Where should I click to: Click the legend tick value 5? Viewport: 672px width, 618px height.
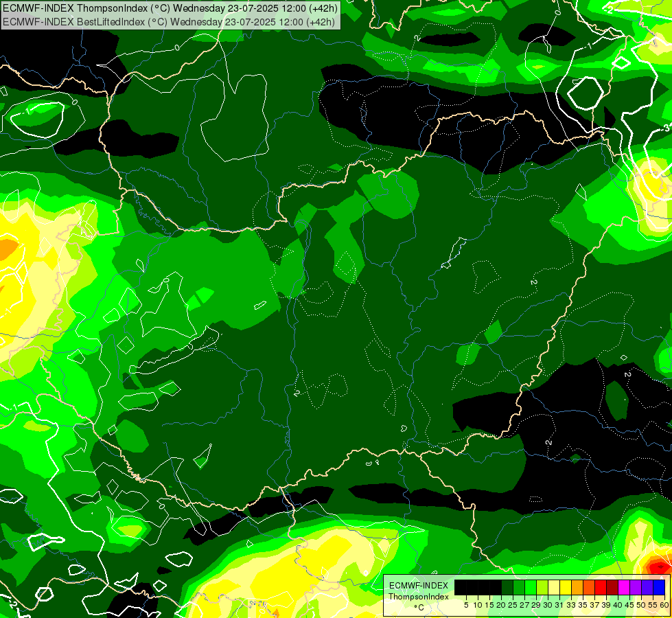click(466, 605)
